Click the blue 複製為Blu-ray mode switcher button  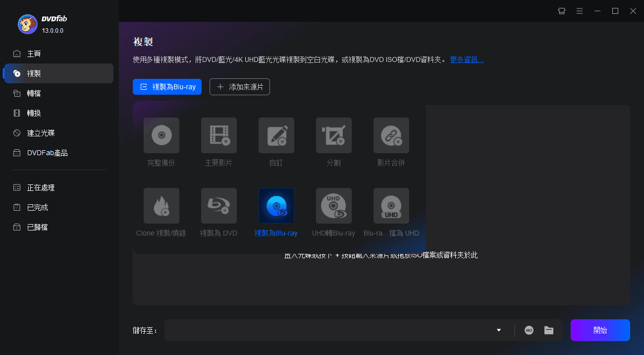[x=167, y=87]
